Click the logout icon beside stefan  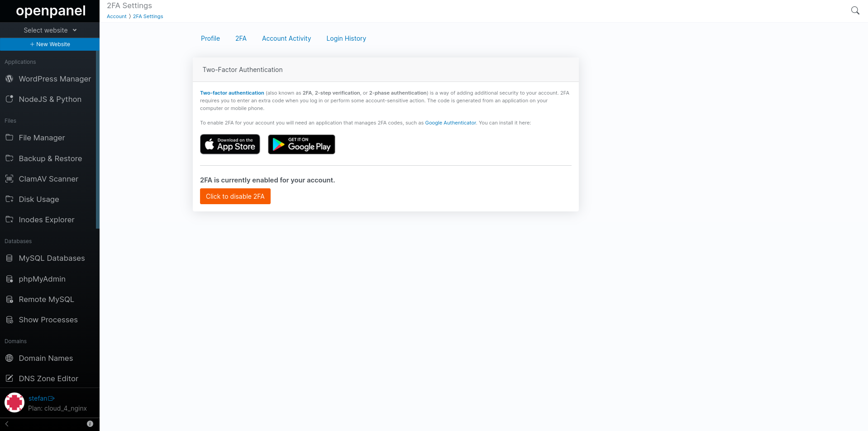51,398
